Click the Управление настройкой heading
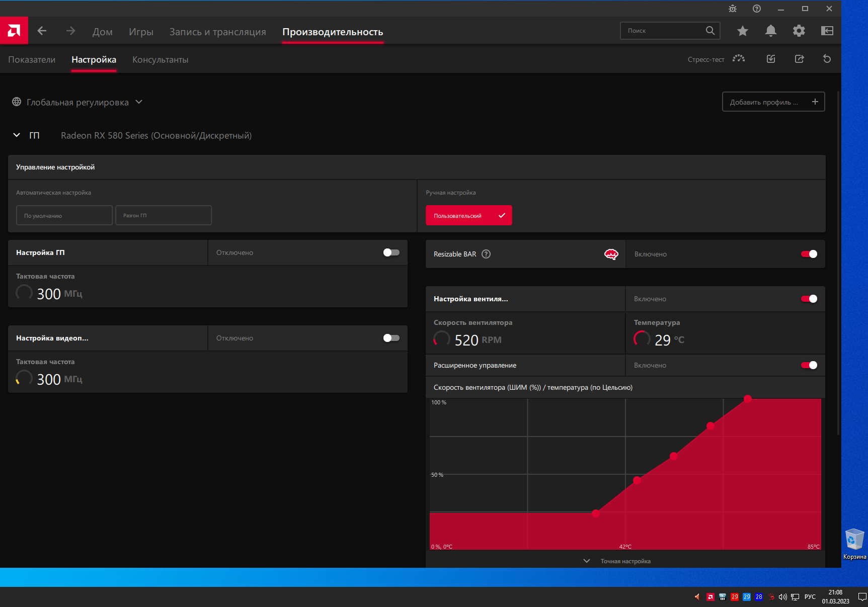The height and width of the screenshot is (607, 868). tap(55, 167)
